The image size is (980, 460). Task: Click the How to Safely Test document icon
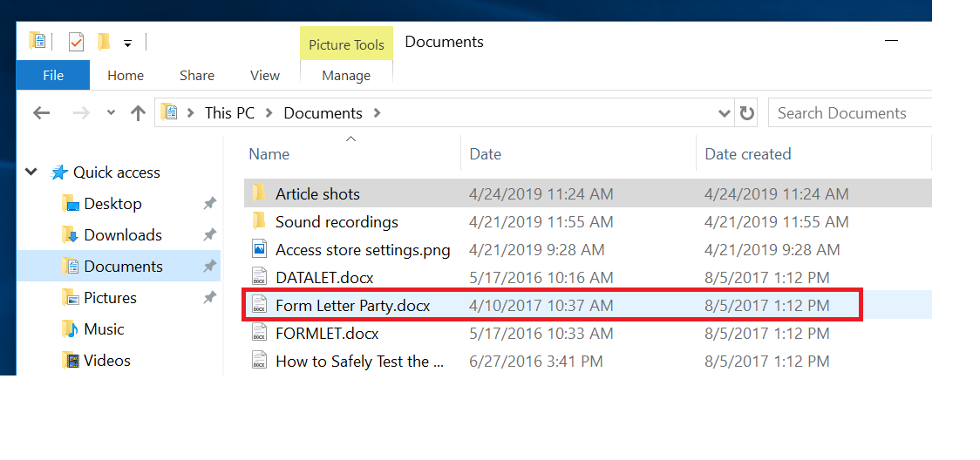259,361
